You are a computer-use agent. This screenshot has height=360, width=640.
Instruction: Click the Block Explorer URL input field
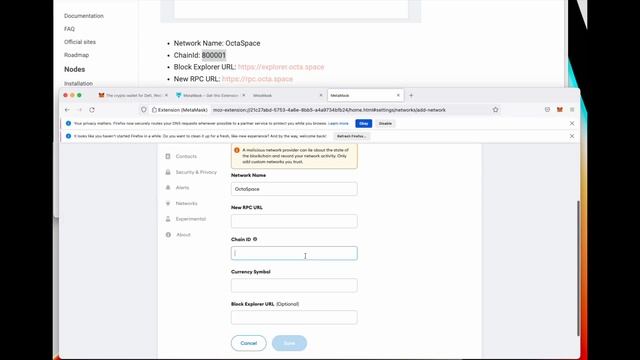[x=294, y=318]
